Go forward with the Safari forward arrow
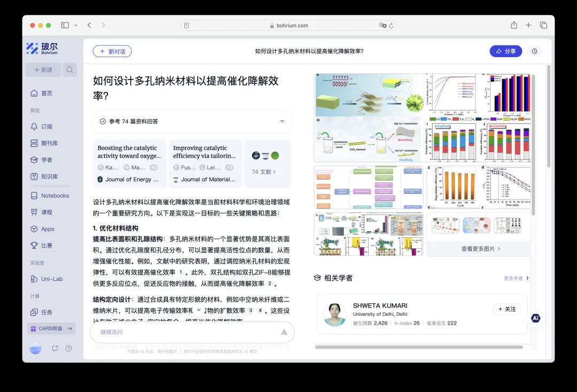Screen dimensions: 577x392 (x=103, y=25)
